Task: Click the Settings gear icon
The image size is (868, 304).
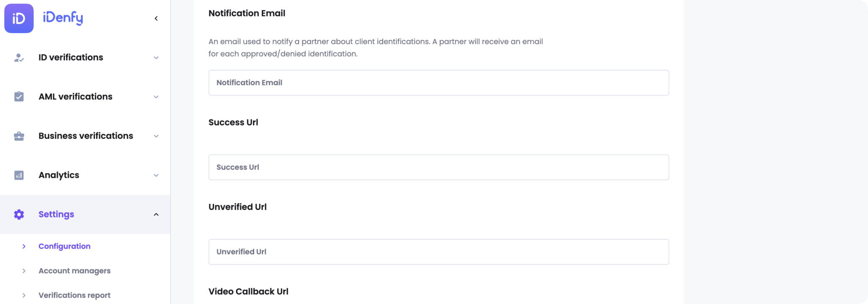Action: pos(19,214)
